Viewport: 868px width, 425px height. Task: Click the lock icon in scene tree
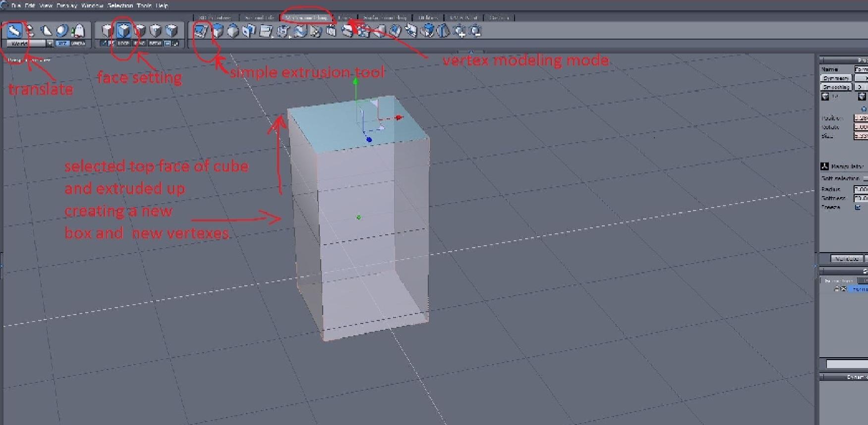point(837,289)
